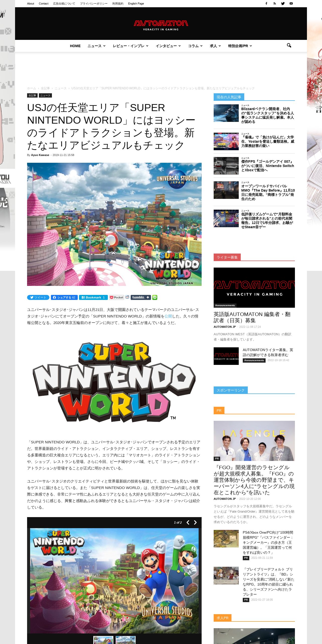Open プライバシーポリシー link
322x644 pixels.
pyautogui.click(x=94, y=4)
